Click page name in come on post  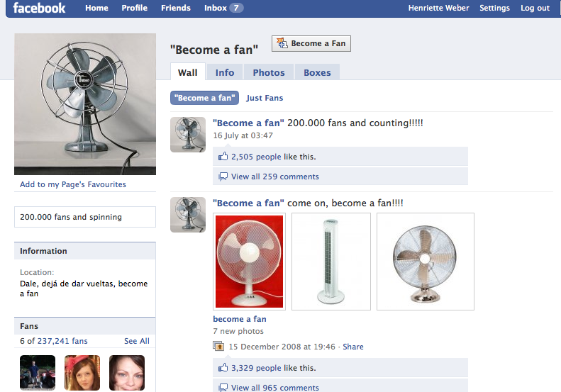(248, 203)
